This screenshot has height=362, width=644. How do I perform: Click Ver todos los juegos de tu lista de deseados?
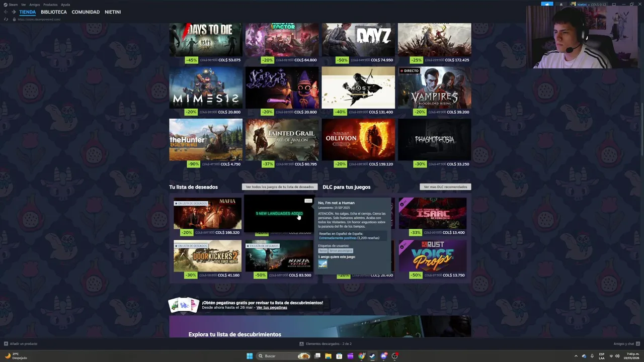(279, 187)
